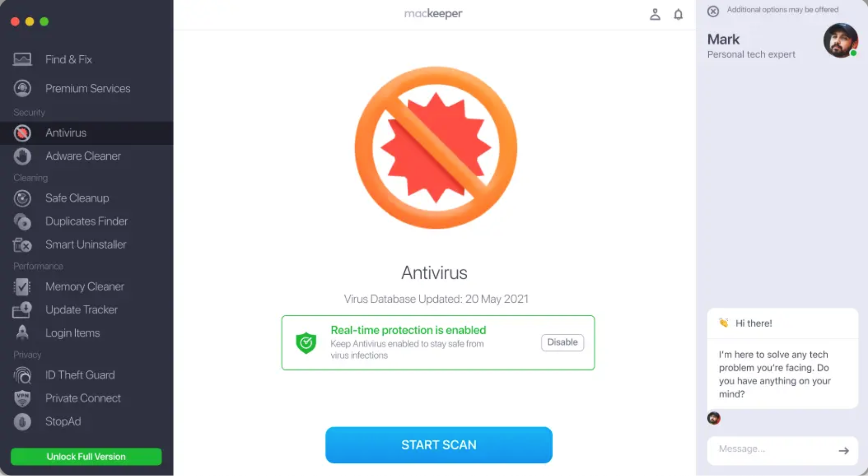This screenshot has height=476, width=868.
Task: Toggle the notification bell icon
Action: [678, 13]
